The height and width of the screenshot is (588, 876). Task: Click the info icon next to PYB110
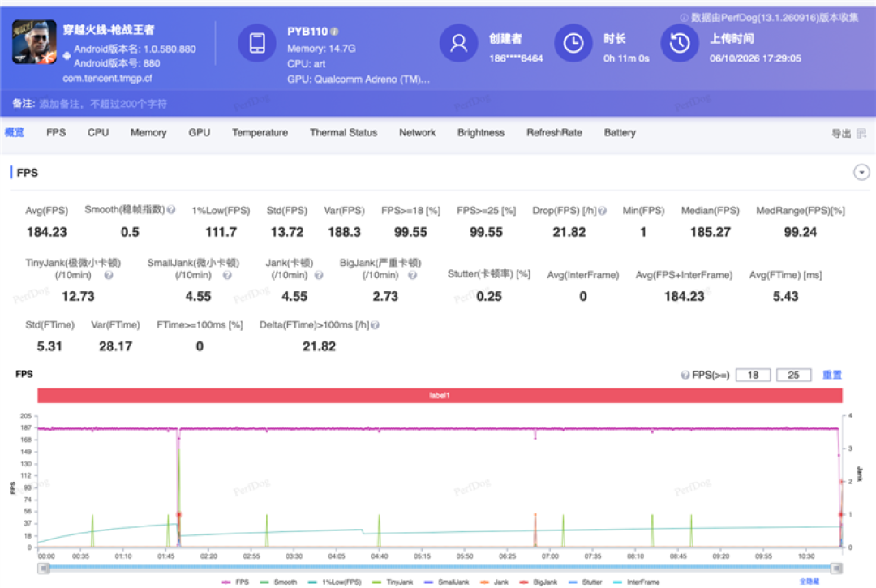[x=334, y=32]
